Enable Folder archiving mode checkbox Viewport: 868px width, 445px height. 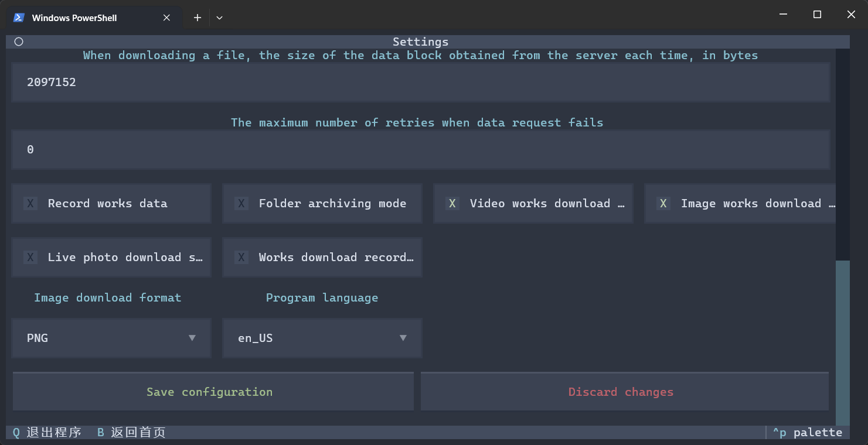click(x=241, y=203)
